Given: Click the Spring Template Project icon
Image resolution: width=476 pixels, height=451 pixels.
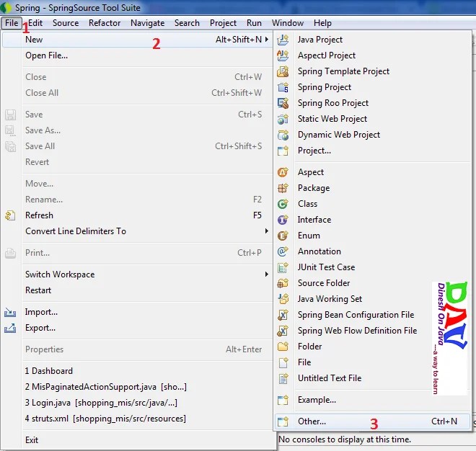Looking at the screenshot, I should pyautogui.click(x=283, y=71).
